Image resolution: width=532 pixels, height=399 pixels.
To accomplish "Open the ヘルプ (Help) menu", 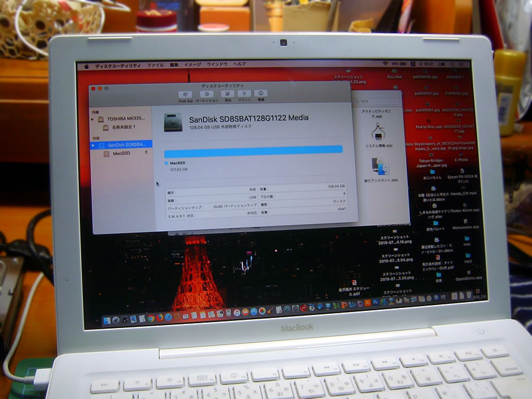I will coord(239,64).
